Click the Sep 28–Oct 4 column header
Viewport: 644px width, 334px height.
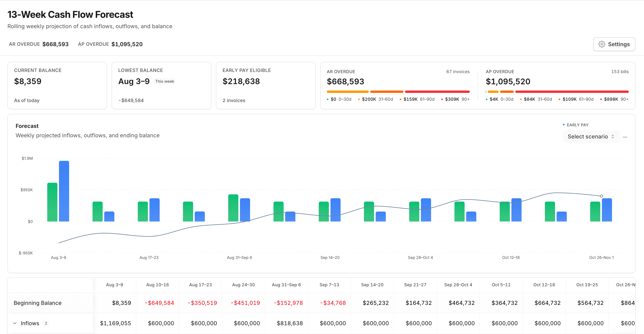[458, 285]
